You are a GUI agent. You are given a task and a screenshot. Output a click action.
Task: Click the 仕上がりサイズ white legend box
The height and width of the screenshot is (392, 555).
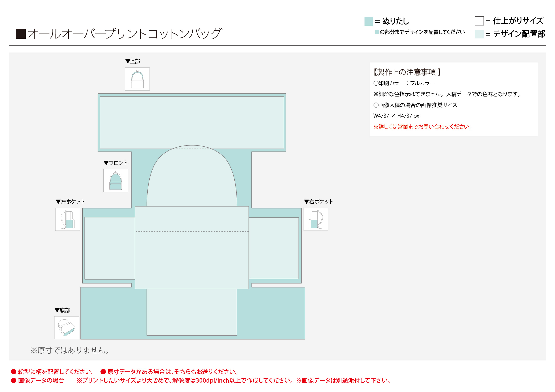[x=479, y=21]
